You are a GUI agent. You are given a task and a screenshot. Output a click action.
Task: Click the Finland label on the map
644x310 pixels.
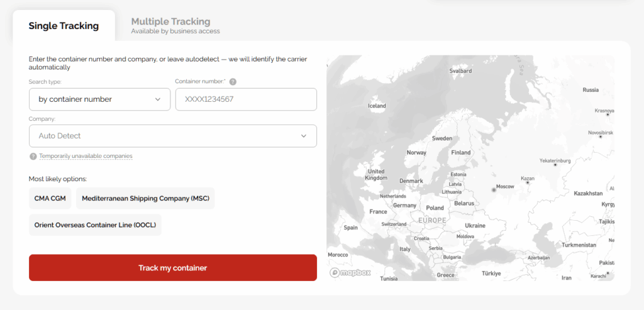[461, 153]
